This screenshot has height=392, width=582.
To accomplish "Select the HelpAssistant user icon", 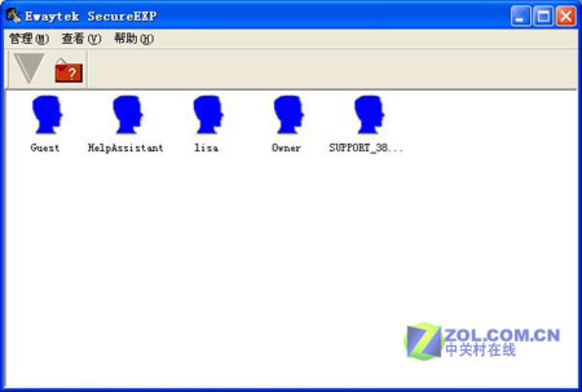I will pos(128,114).
